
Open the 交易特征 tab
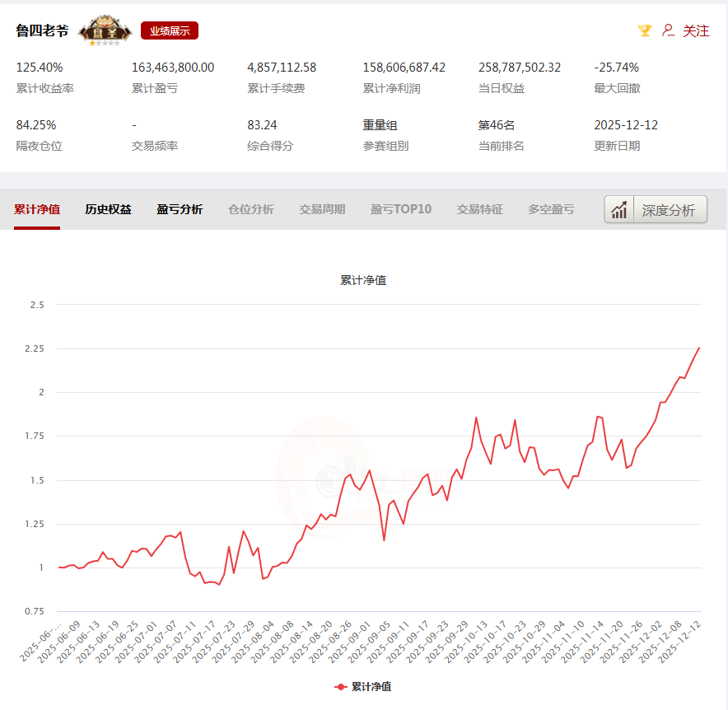point(480,209)
